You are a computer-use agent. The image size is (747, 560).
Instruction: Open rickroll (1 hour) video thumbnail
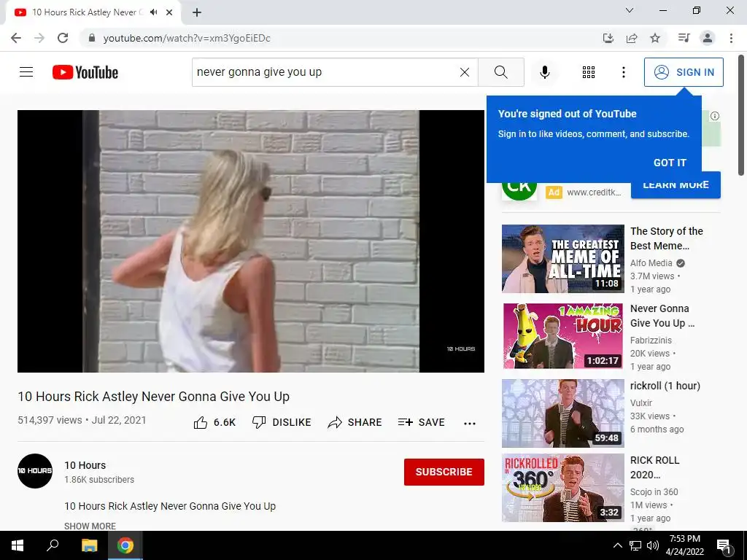[562, 413]
